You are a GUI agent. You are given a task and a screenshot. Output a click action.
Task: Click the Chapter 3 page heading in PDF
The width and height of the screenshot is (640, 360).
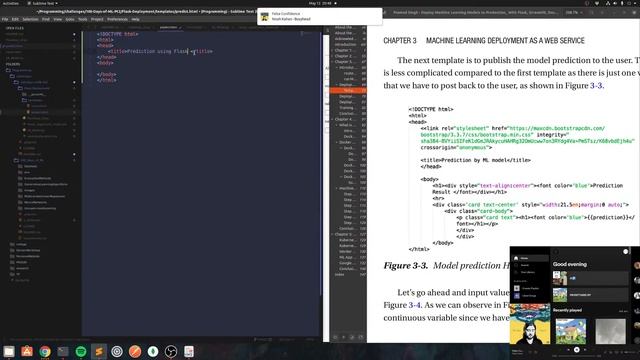[484, 41]
